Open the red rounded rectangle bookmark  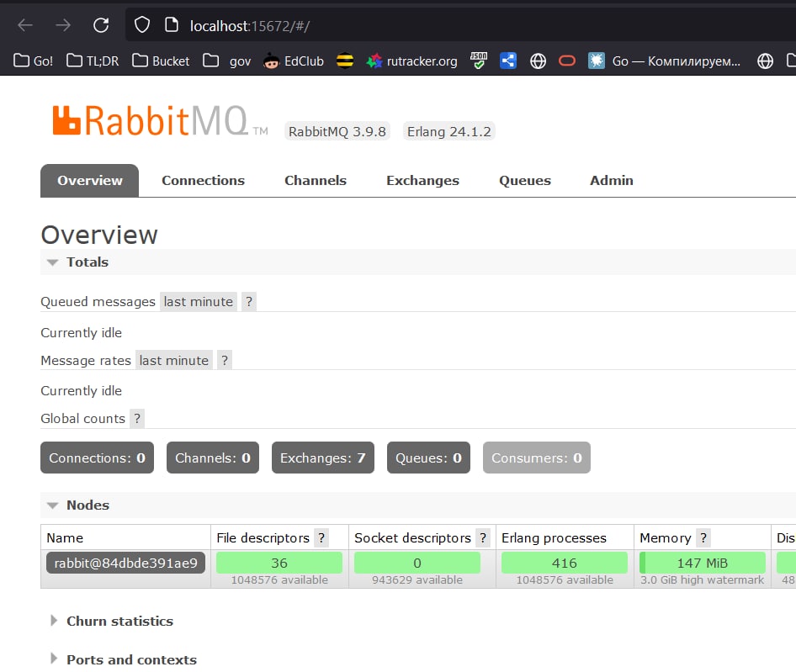567,61
